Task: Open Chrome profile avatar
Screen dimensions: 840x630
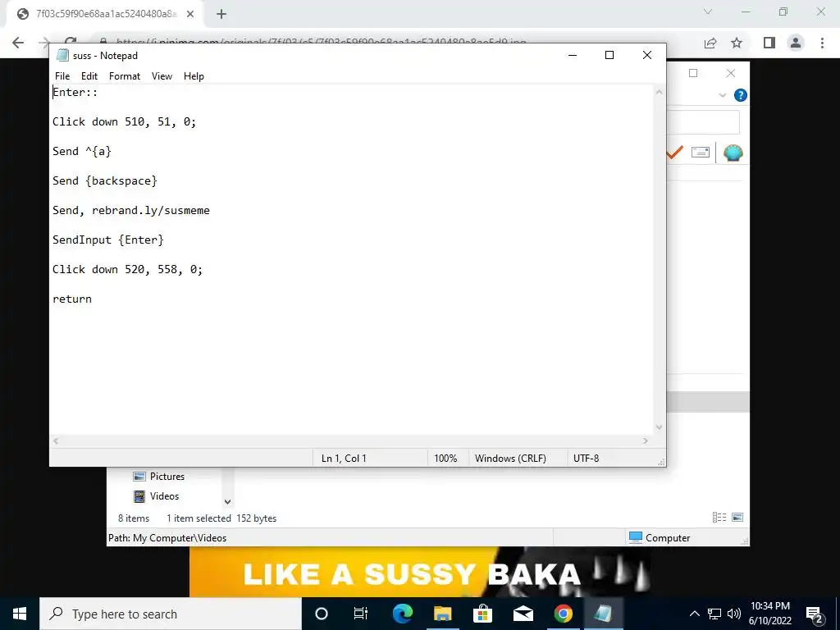Action: (x=796, y=43)
